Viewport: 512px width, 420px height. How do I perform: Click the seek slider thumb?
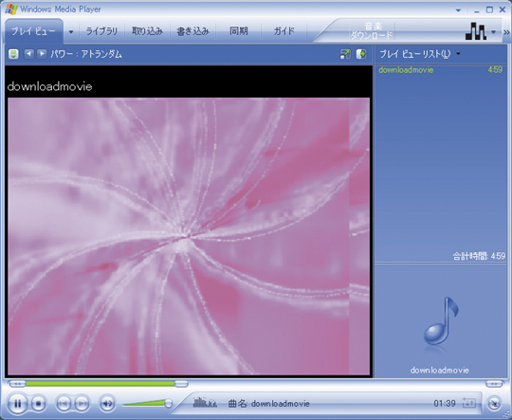(x=181, y=384)
